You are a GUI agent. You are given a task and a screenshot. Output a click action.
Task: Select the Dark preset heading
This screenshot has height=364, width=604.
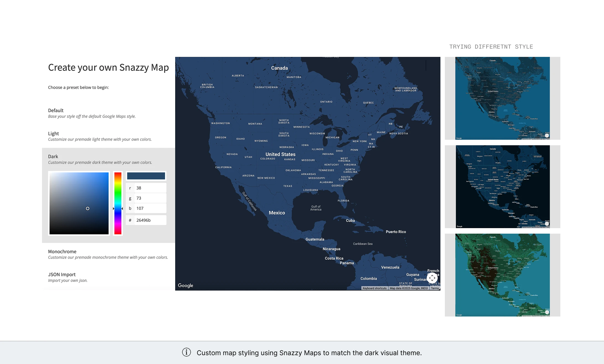(53, 157)
